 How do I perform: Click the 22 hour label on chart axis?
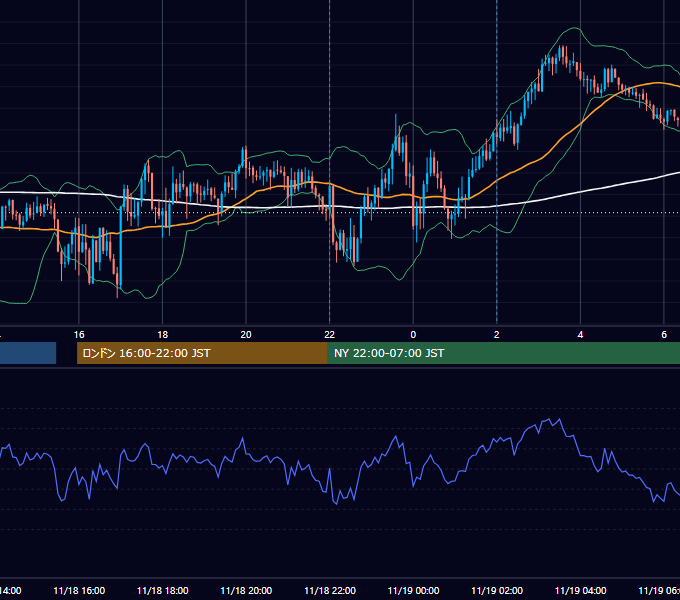point(330,335)
